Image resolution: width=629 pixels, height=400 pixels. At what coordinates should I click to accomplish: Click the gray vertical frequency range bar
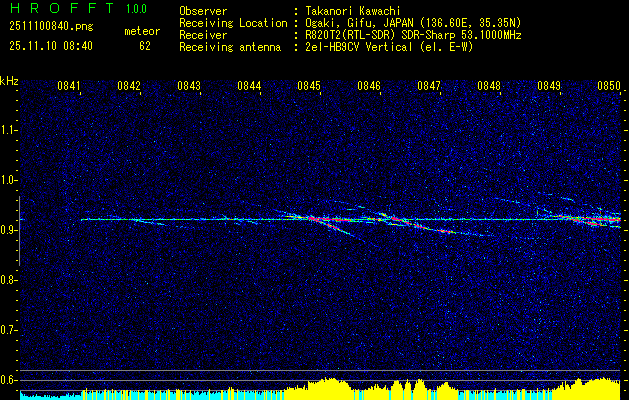pyautogui.click(x=19, y=231)
